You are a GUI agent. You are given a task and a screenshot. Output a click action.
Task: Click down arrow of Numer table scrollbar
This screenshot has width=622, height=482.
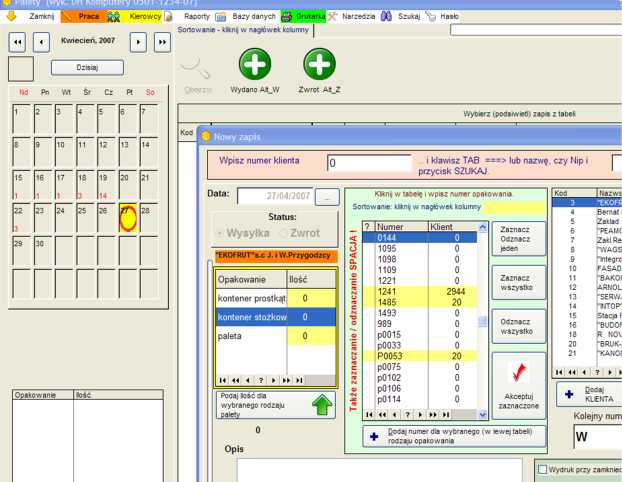pyautogui.click(x=482, y=415)
